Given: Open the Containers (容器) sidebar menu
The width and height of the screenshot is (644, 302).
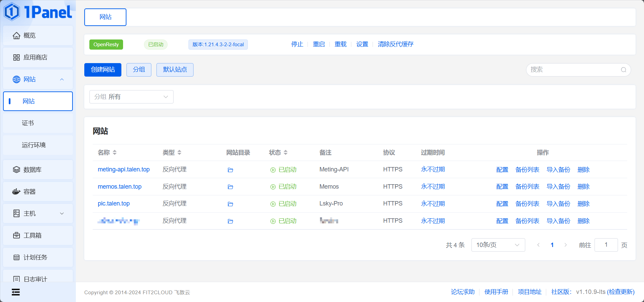Looking at the screenshot, I should pos(38,192).
